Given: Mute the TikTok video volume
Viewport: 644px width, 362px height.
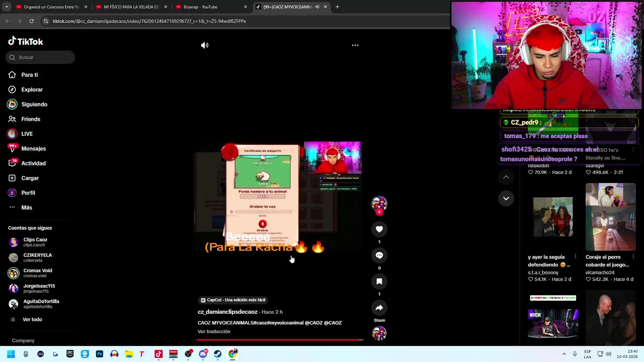Looking at the screenshot, I should click(205, 45).
